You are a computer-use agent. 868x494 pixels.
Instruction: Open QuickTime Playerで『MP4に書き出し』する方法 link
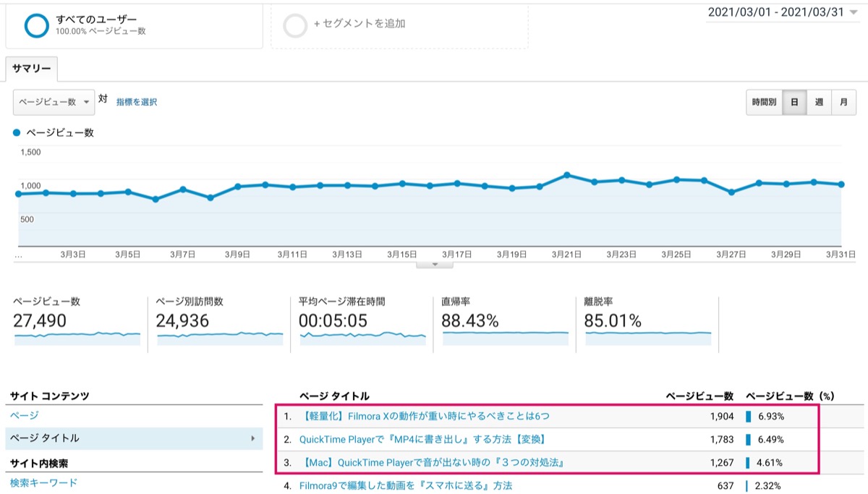(422, 439)
